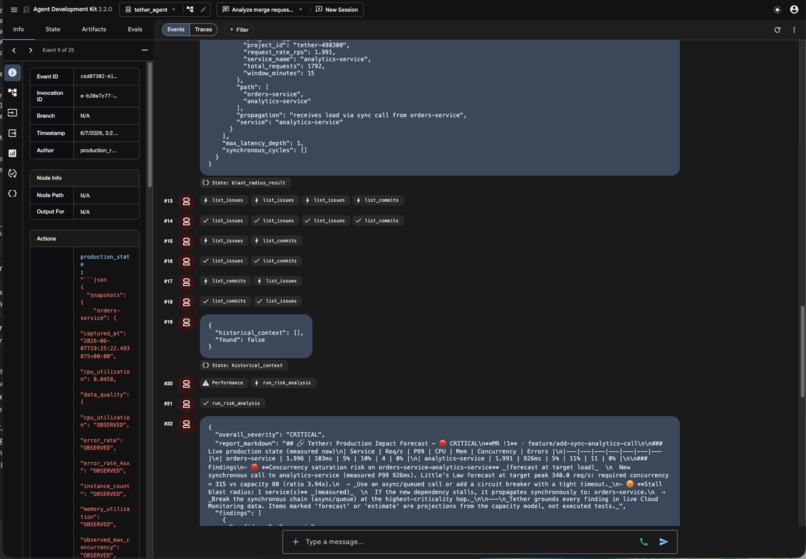Click the Node Info section header

click(x=84, y=177)
